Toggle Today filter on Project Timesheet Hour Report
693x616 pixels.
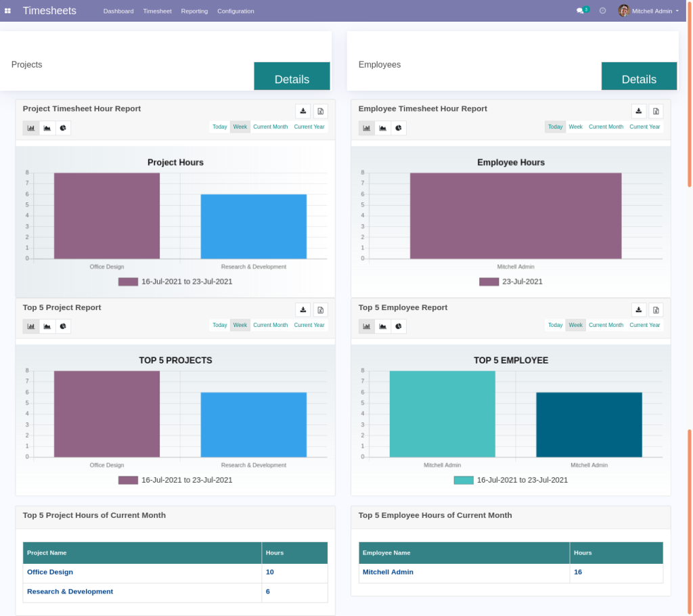pos(219,127)
